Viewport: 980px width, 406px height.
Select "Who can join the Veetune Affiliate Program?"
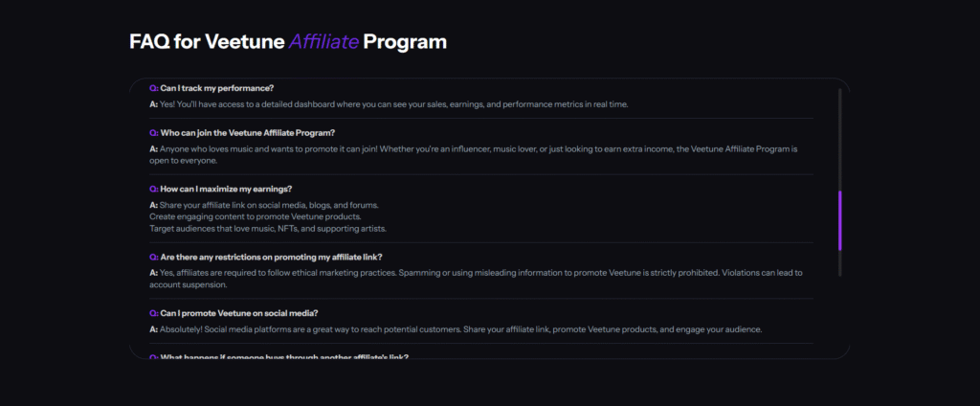(249, 133)
